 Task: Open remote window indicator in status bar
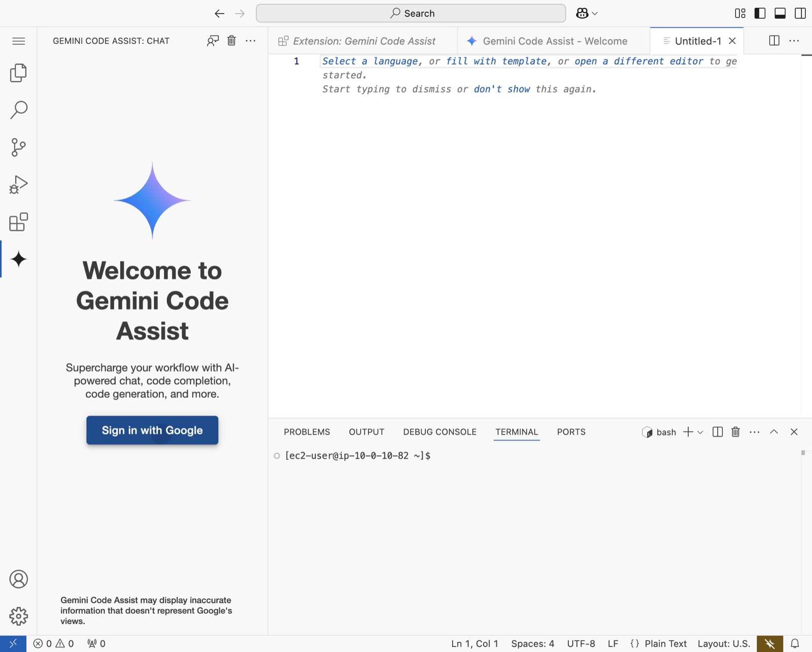(x=13, y=643)
